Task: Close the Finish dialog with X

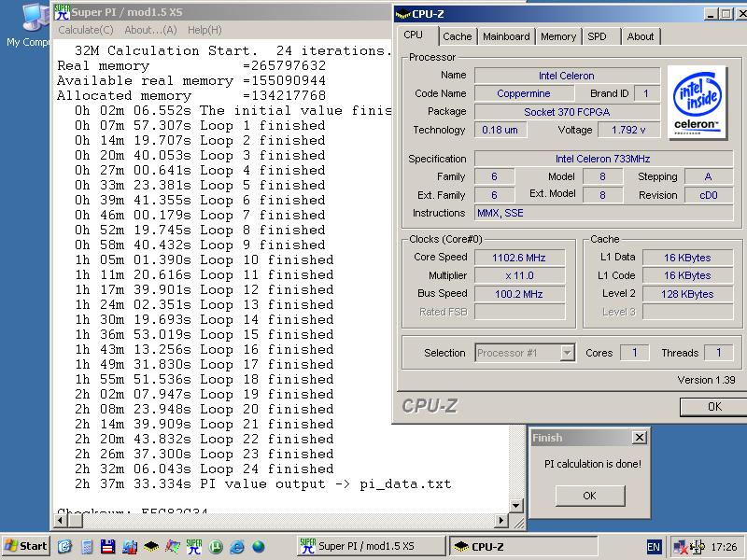Action: pyautogui.click(x=639, y=437)
